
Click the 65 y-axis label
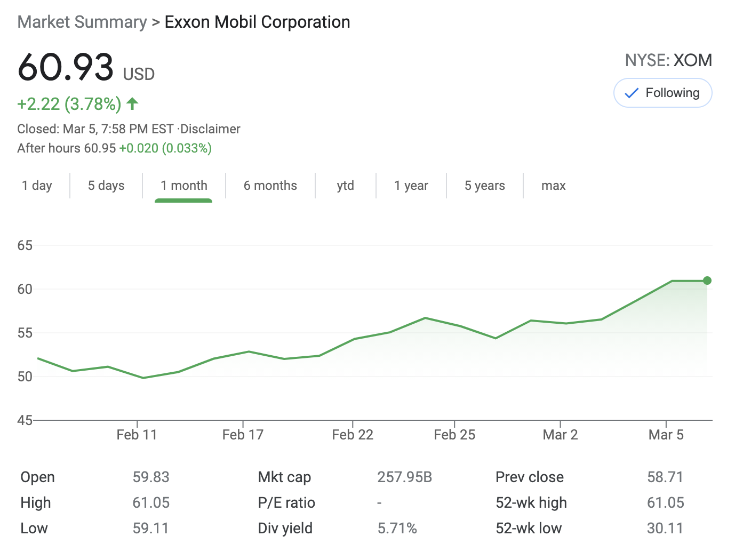coord(25,245)
